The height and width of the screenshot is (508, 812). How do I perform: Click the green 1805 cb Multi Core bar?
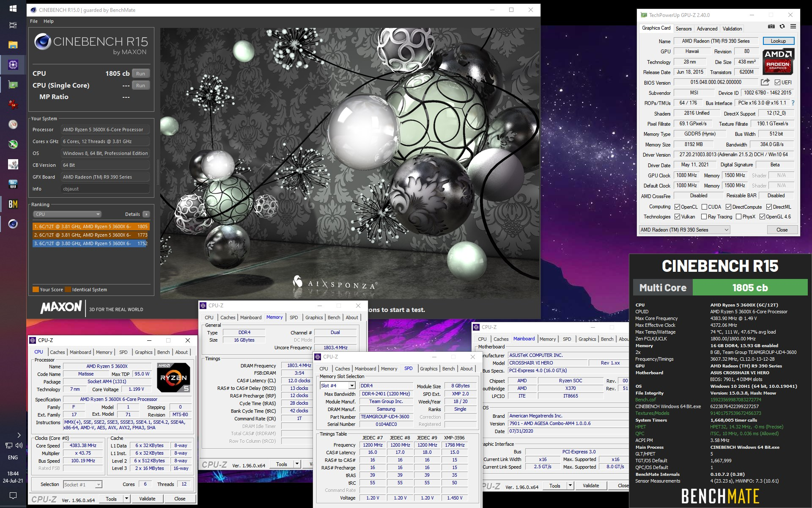[750, 288]
